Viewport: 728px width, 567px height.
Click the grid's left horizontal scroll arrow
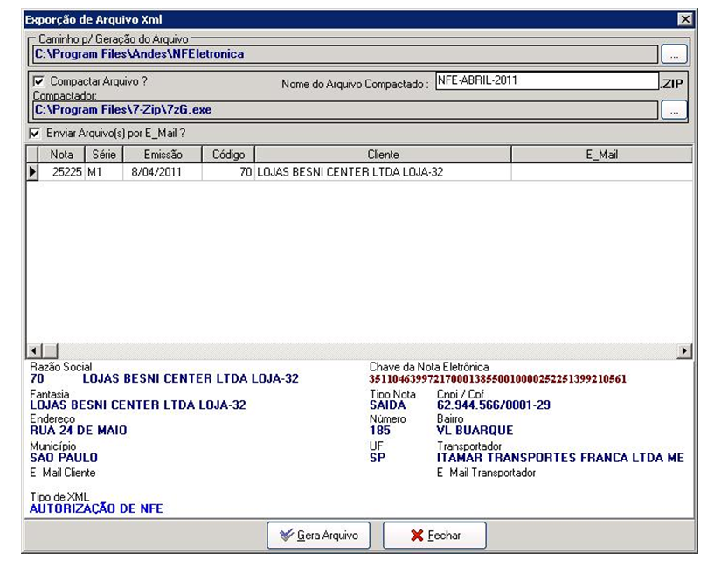coord(34,351)
